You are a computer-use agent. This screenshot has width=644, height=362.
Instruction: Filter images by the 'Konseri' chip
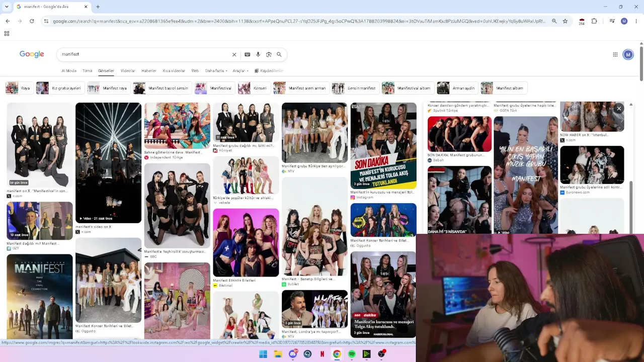pos(254,88)
